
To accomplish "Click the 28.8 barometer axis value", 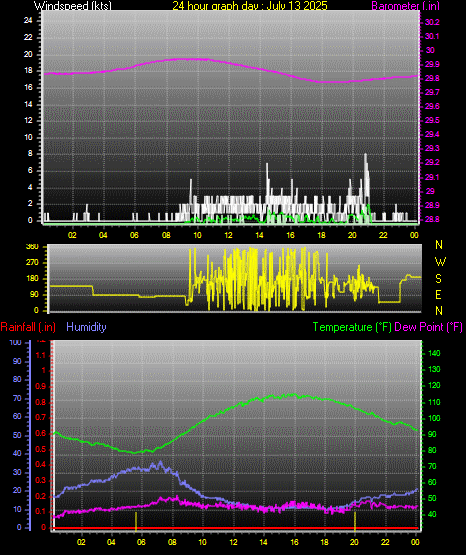I will 432,219.
